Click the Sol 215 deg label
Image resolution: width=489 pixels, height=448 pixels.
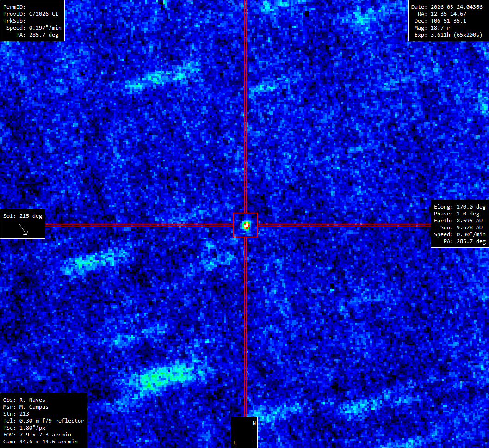pyautogui.click(x=23, y=216)
